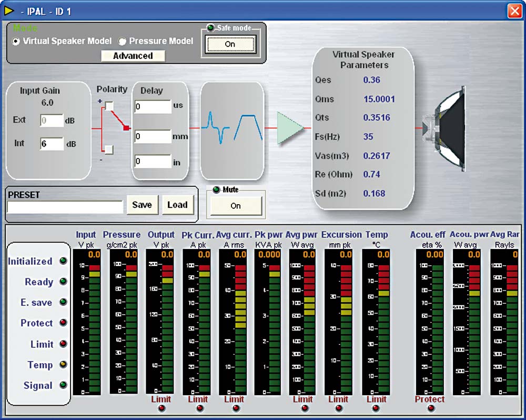Select Pressure Model radio button
526x420 pixels.
[x=122, y=41]
